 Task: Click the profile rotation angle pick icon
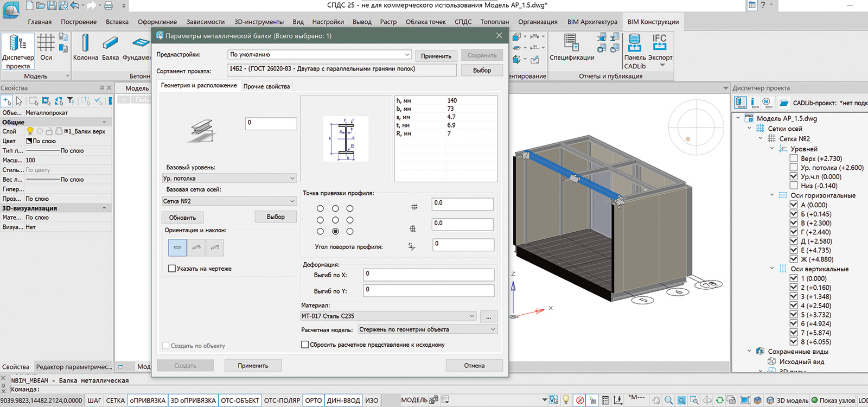pos(412,246)
